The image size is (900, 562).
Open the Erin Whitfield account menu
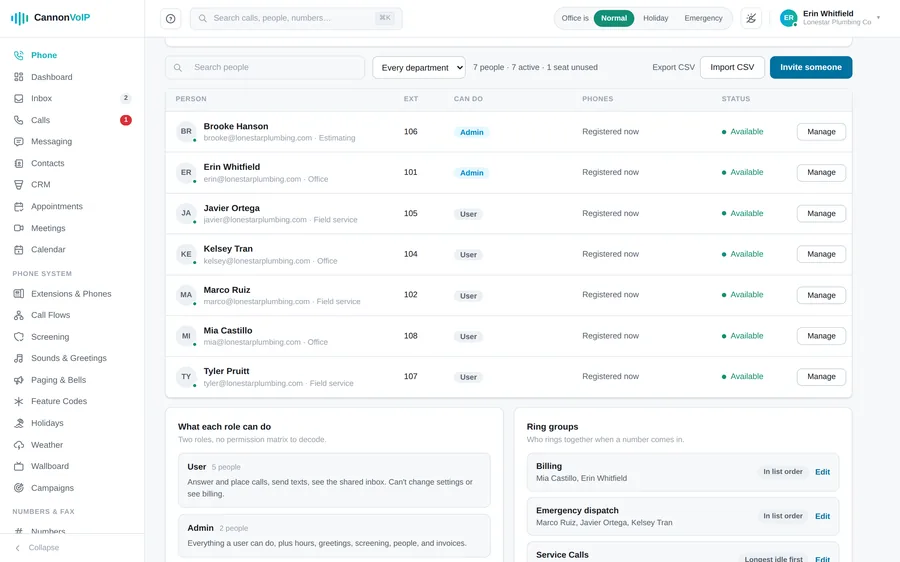(830, 18)
